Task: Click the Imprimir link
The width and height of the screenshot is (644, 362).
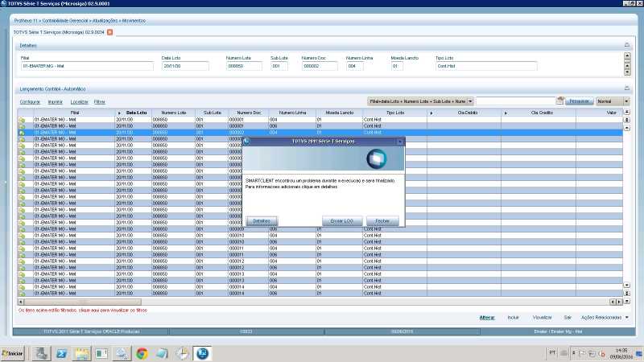Action: pos(55,102)
